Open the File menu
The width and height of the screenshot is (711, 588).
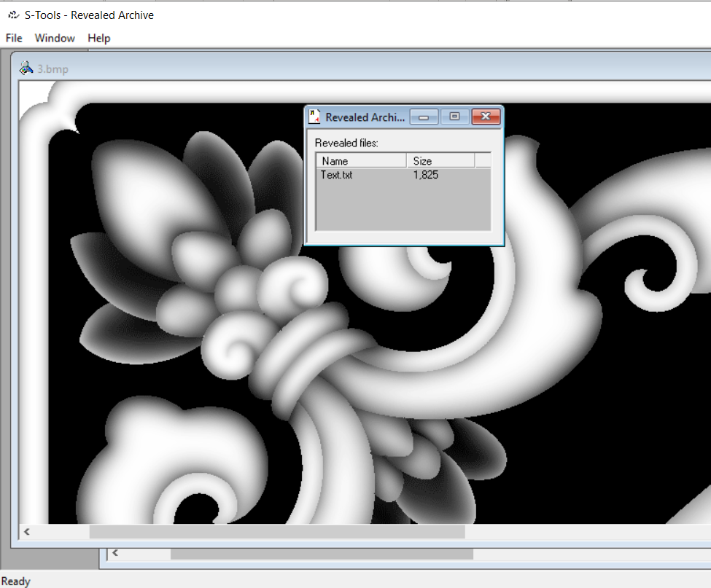14,38
